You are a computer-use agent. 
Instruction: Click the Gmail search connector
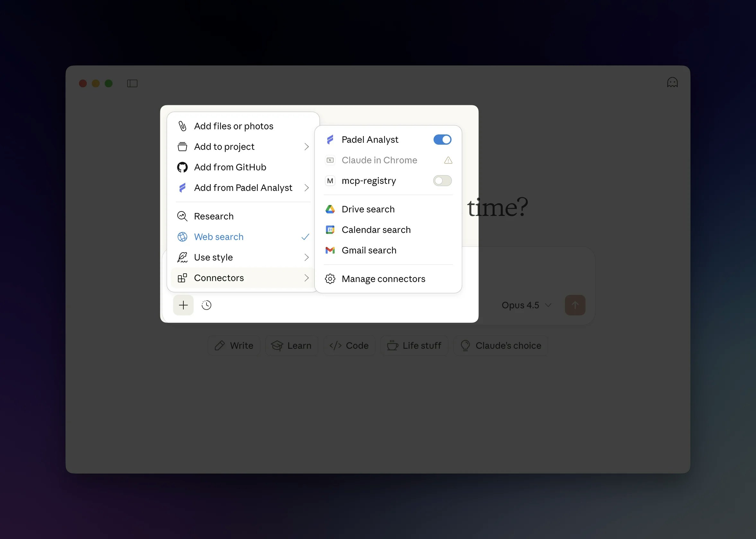tap(369, 251)
